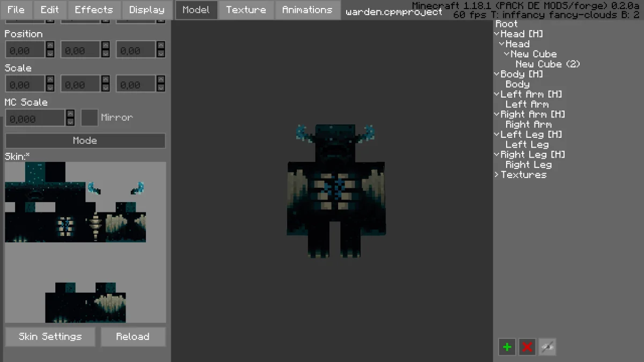
Task: Click the first Scale value field
Action: [x=25, y=84]
